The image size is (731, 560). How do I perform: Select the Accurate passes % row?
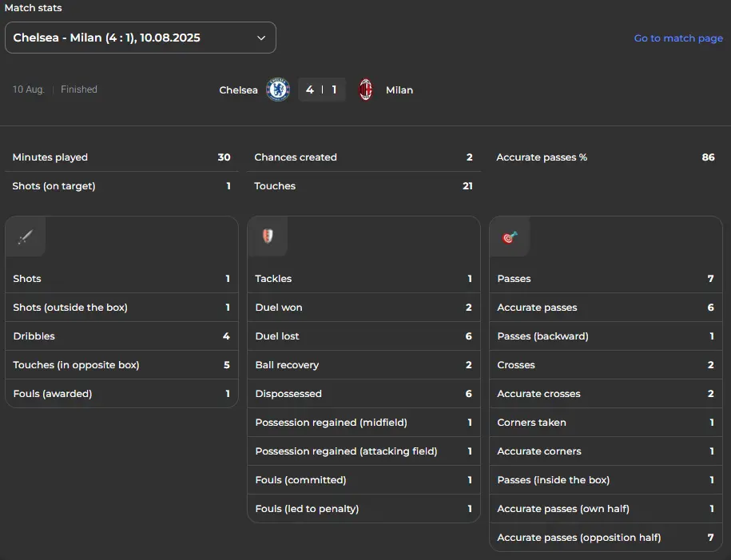pos(606,157)
